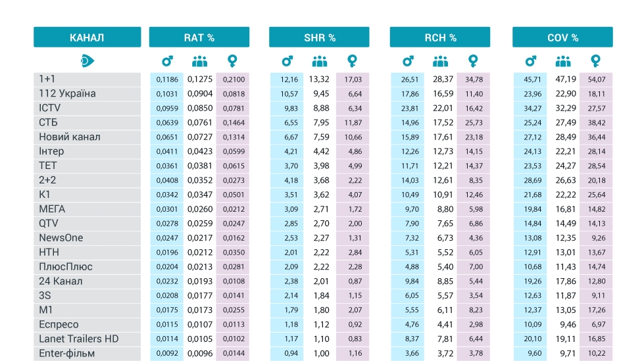The image size is (644, 361).
Task: Select the COV % header
Action: click(562, 37)
